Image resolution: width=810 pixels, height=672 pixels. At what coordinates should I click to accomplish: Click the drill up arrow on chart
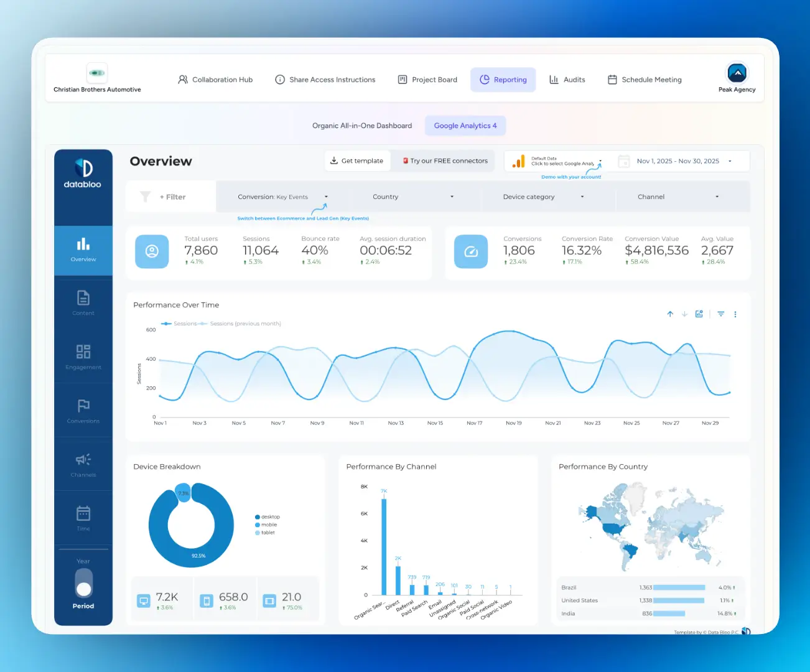(x=670, y=314)
